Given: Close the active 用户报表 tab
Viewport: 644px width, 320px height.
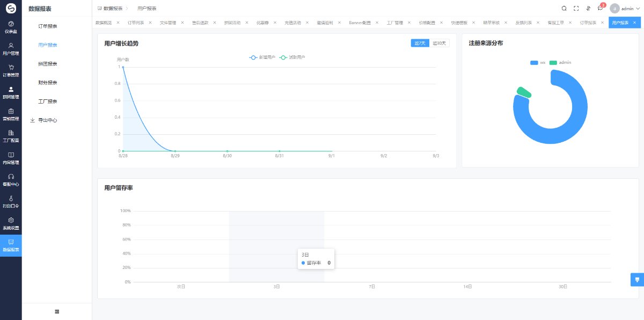Looking at the screenshot, I should [635, 23].
